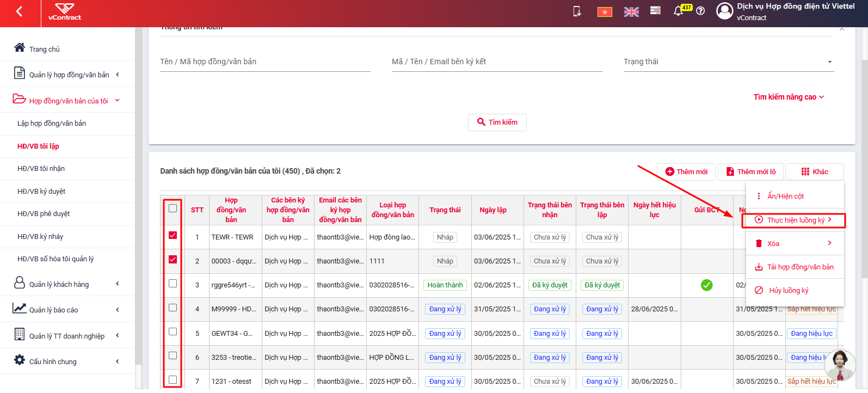This screenshot has height=393, width=868.
Task: Click the user profile avatar icon
Action: point(724,11)
